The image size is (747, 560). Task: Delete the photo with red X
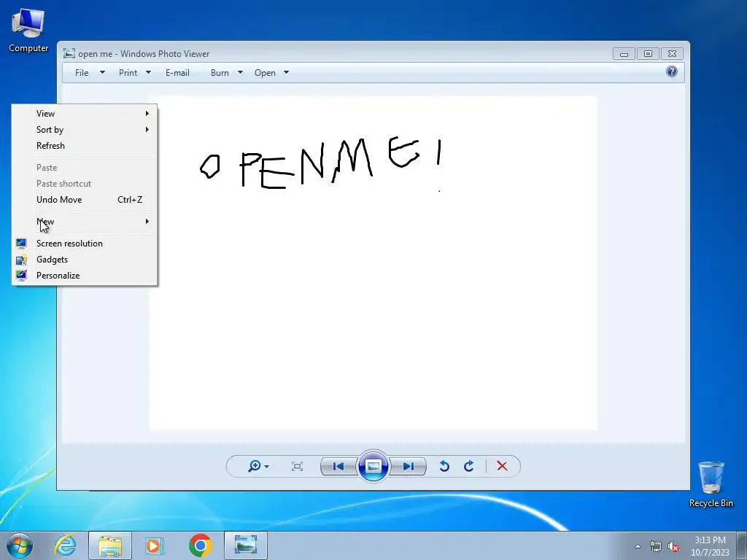tap(502, 466)
